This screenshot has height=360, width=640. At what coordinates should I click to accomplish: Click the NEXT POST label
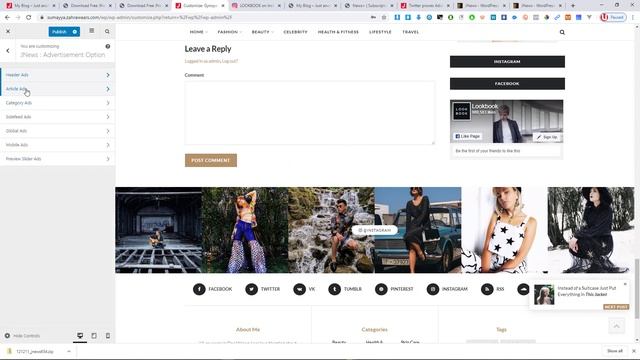616,307
